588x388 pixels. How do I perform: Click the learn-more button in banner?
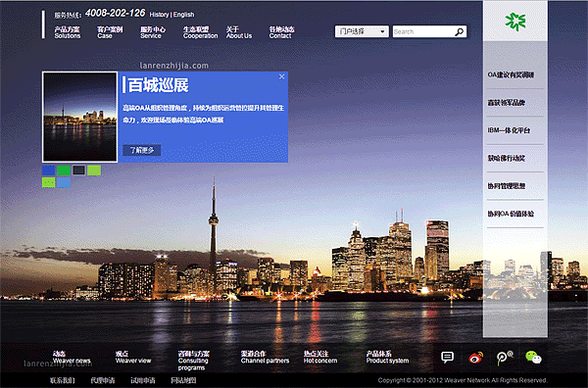point(142,150)
